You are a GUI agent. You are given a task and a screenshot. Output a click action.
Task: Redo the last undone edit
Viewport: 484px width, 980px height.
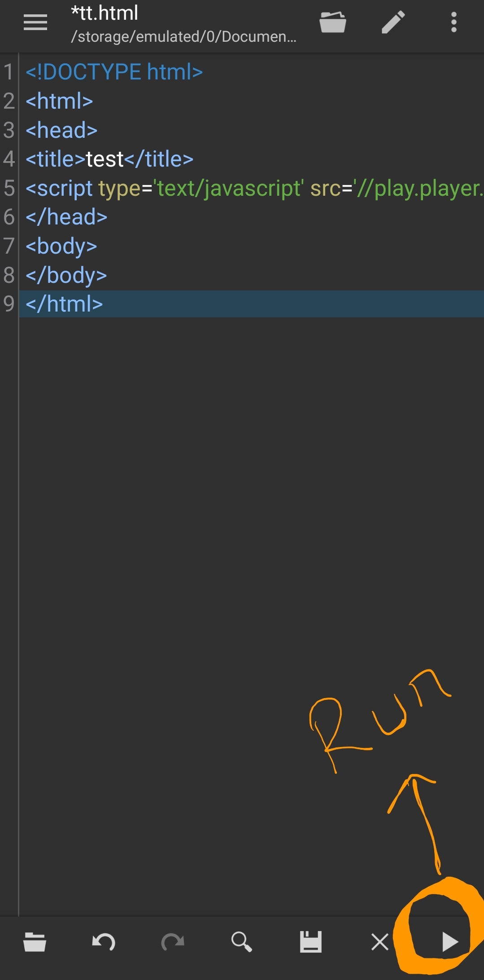point(173,942)
